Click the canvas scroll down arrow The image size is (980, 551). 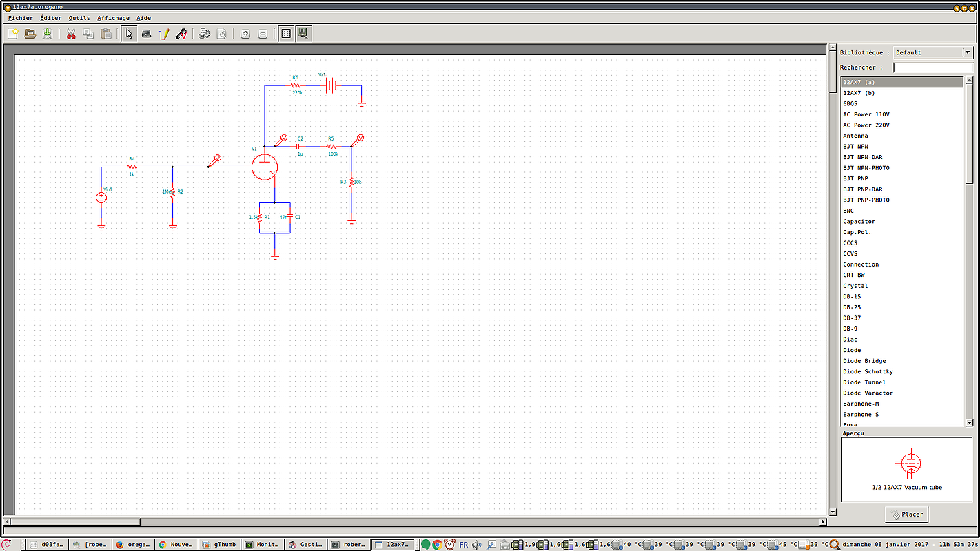pyautogui.click(x=833, y=512)
